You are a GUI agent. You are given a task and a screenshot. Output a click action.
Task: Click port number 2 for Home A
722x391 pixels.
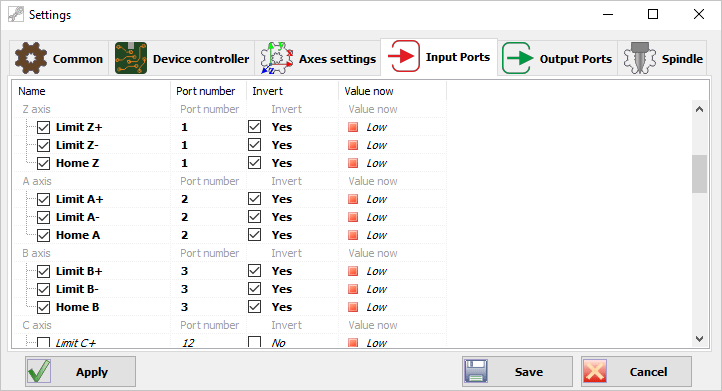184,235
